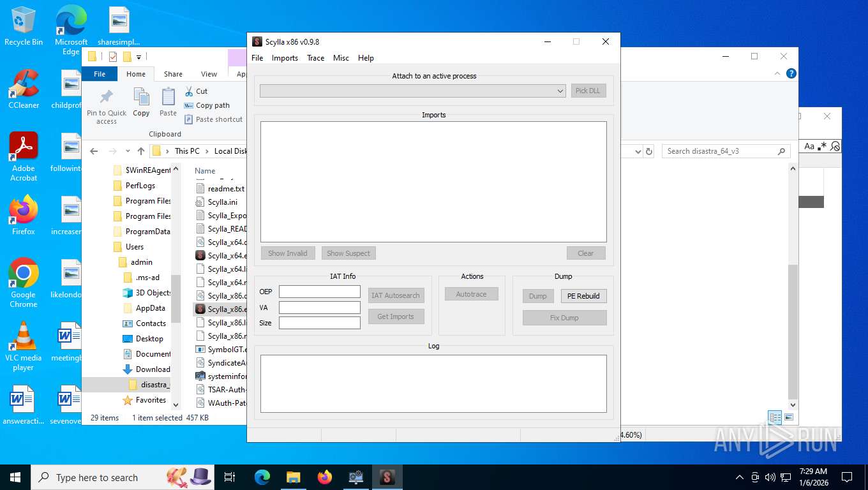868x490 pixels.
Task: Focus the Size input field
Action: 320,323
